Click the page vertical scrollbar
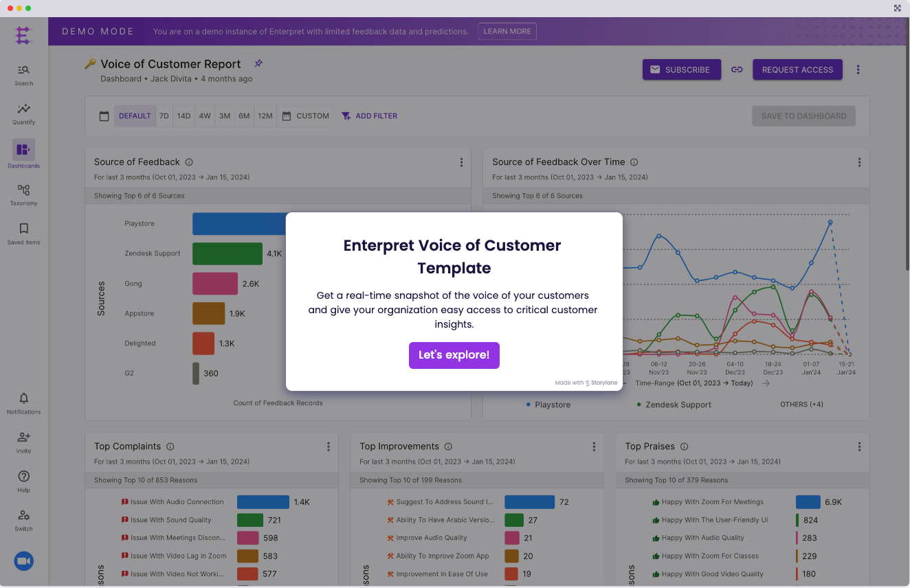 (x=907, y=144)
